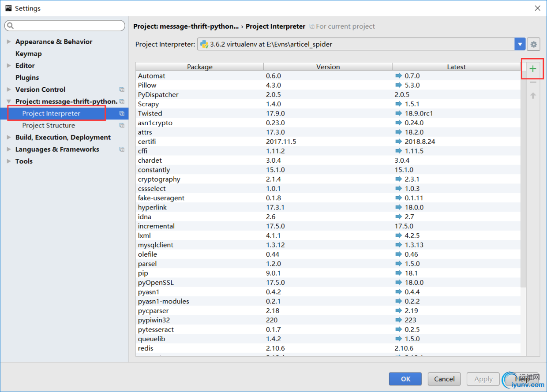The height and width of the screenshot is (392, 547).
Task: Close the Settings dialog window
Action: point(537,8)
